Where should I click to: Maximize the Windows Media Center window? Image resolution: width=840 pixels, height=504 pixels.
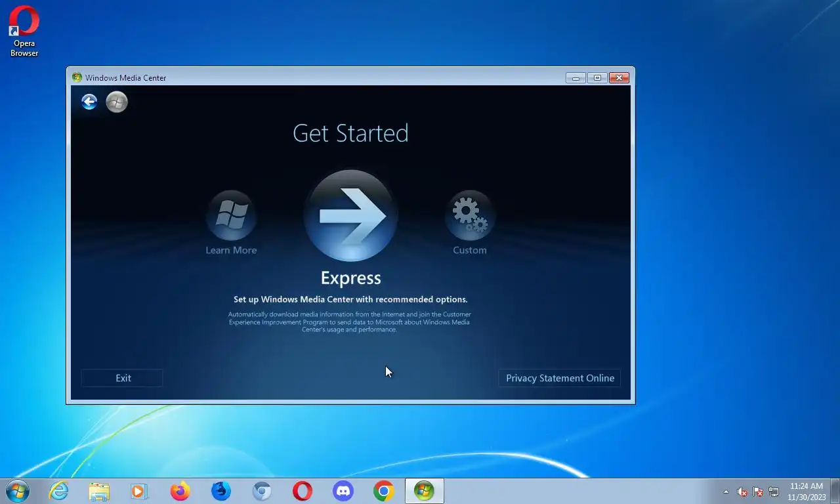point(597,77)
